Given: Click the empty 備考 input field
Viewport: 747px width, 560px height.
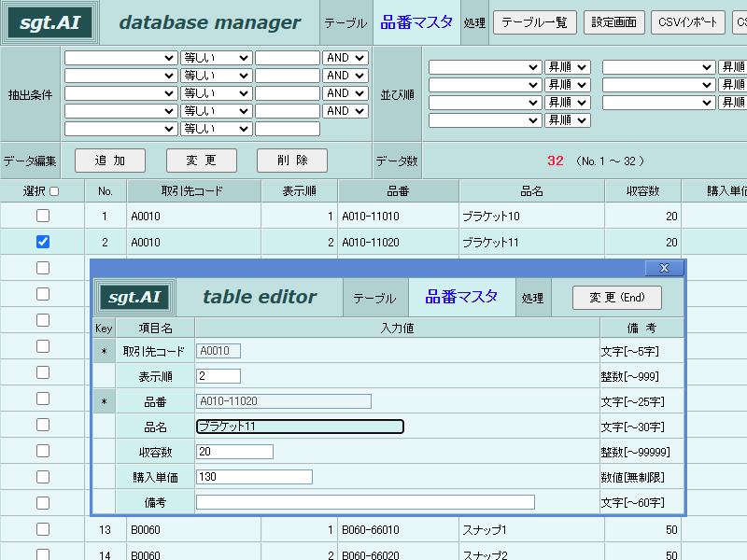Looking at the screenshot, I should (365, 502).
